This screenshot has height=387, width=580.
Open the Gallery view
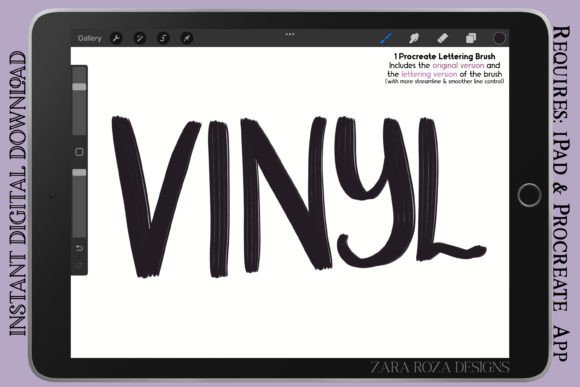[90, 38]
